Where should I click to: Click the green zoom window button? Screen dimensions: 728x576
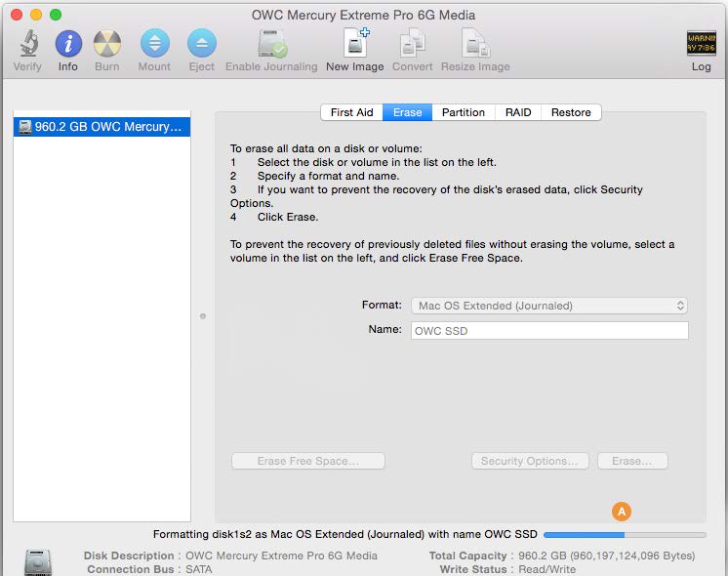(56, 15)
